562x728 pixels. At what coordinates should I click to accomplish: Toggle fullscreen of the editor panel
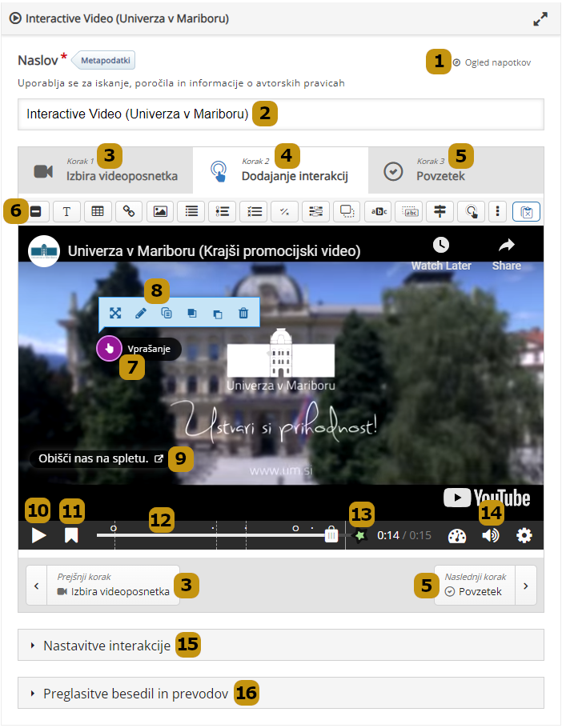pos(540,19)
